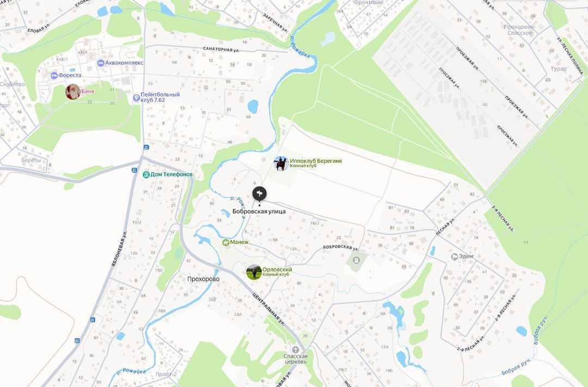This screenshot has height=387, width=588.
Task: Open the Баня photo marker
Action: point(73,92)
